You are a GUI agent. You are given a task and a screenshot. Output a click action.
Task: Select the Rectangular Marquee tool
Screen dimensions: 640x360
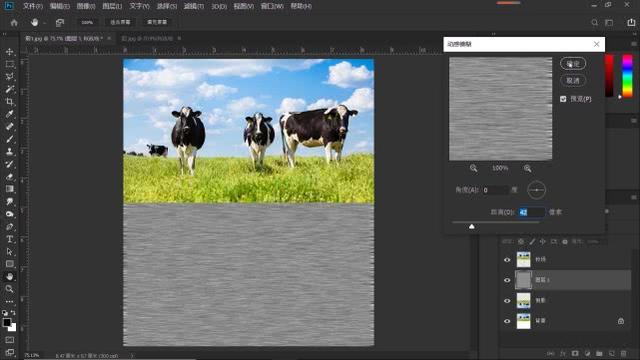pyautogui.click(x=10, y=64)
